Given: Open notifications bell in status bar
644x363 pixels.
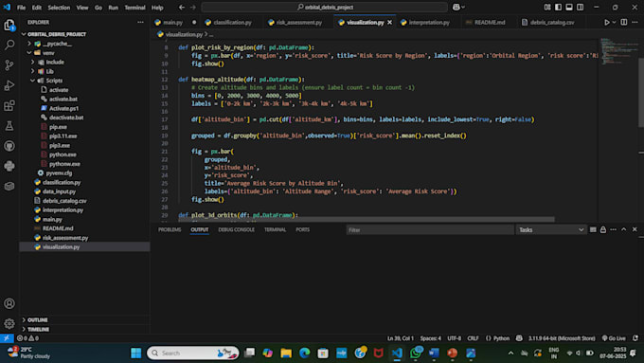Looking at the screenshot, I should pos(635,338).
